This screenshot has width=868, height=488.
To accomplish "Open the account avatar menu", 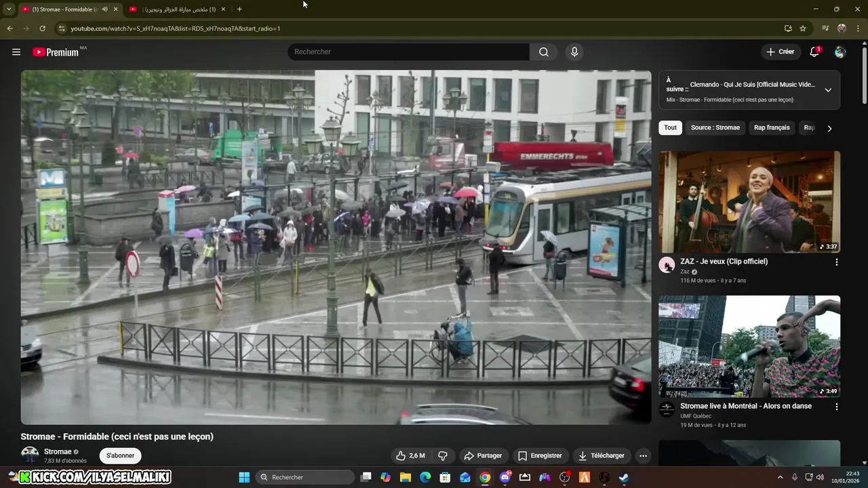I will point(840,52).
